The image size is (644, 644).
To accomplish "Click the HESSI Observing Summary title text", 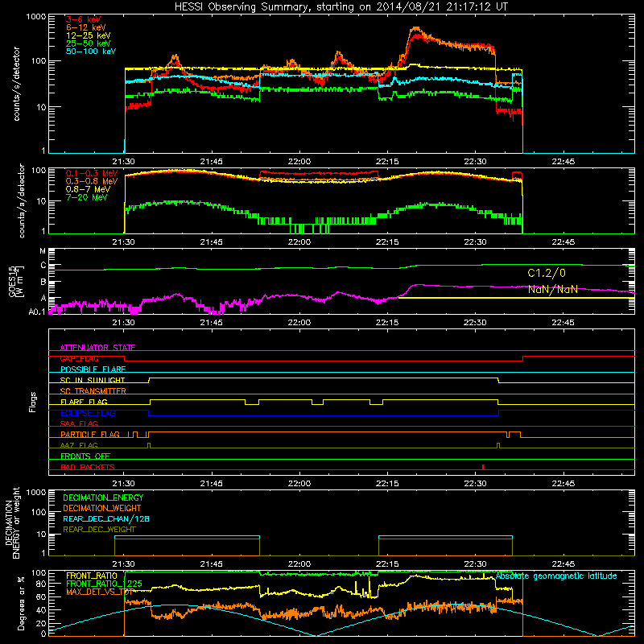I will pos(341,6).
